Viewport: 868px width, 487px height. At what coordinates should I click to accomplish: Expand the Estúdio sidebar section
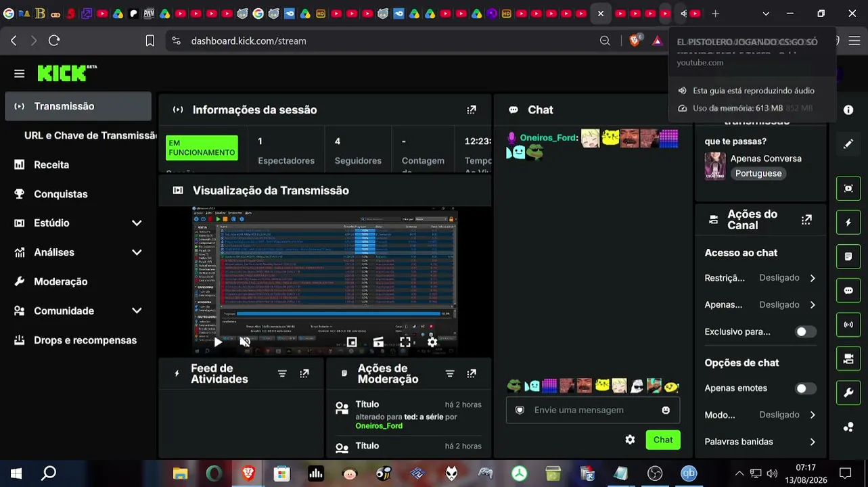pyautogui.click(x=78, y=223)
